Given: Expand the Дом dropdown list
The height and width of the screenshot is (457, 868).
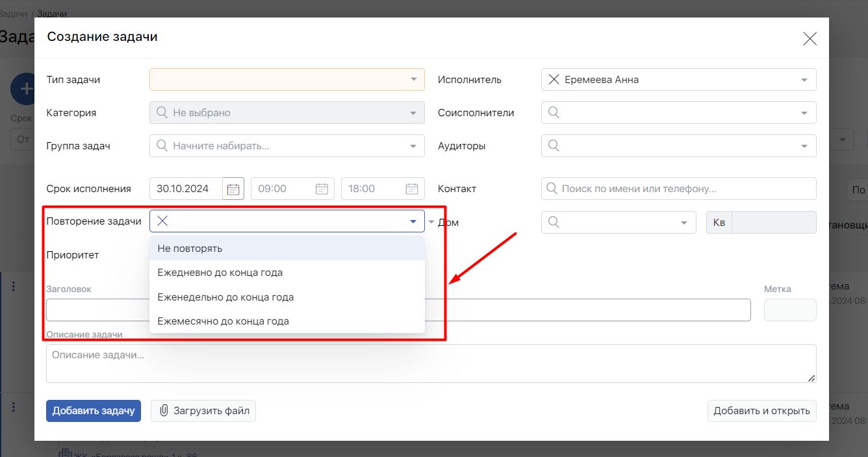Looking at the screenshot, I should pos(683,223).
